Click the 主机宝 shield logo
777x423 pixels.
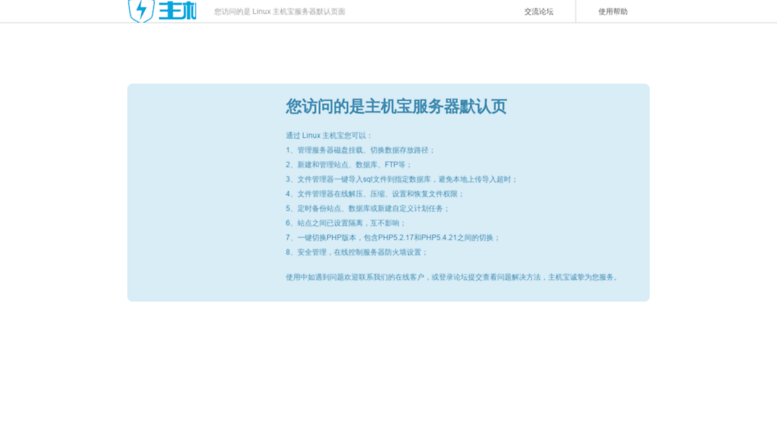[162, 10]
